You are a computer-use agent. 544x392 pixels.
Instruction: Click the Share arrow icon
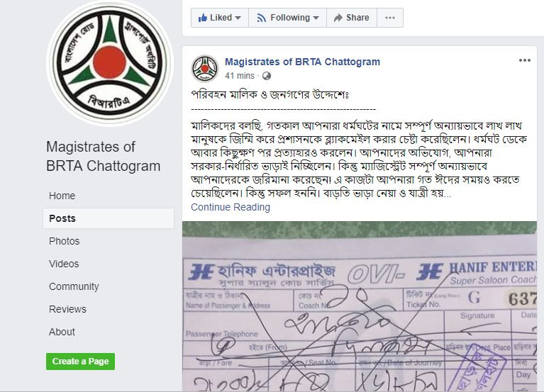pos(338,18)
